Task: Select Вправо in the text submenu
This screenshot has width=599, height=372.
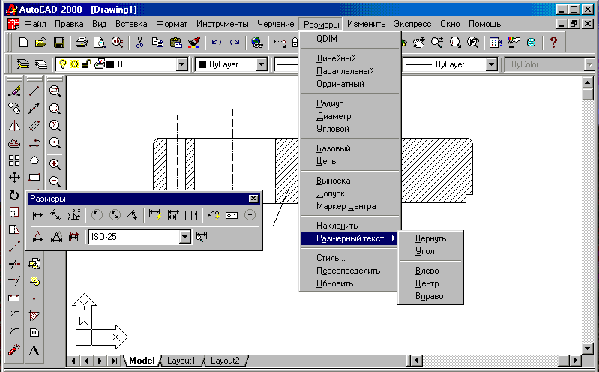Action: 429,296
